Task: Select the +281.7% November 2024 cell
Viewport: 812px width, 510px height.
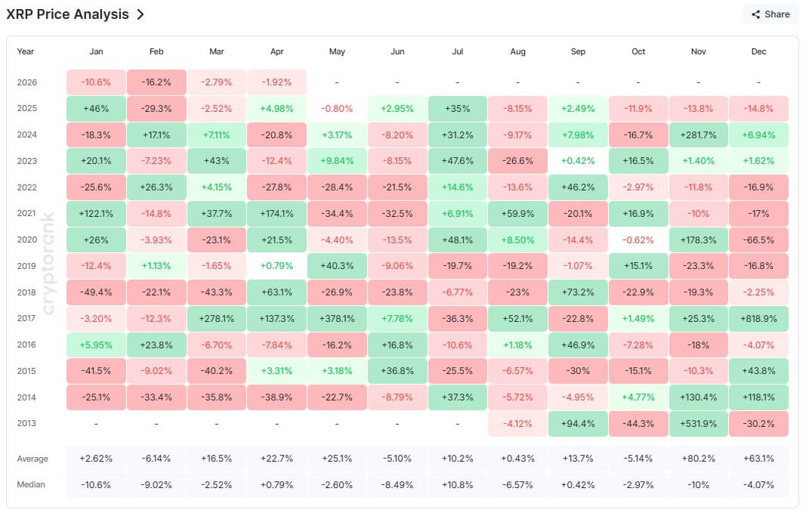Action: click(x=698, y=134)
